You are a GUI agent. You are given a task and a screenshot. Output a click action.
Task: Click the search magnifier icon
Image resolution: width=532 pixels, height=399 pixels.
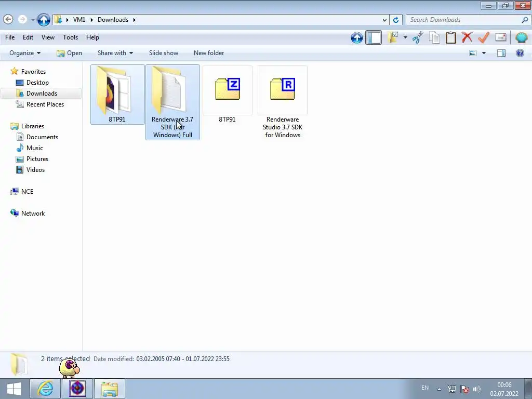tap(525, 20)
